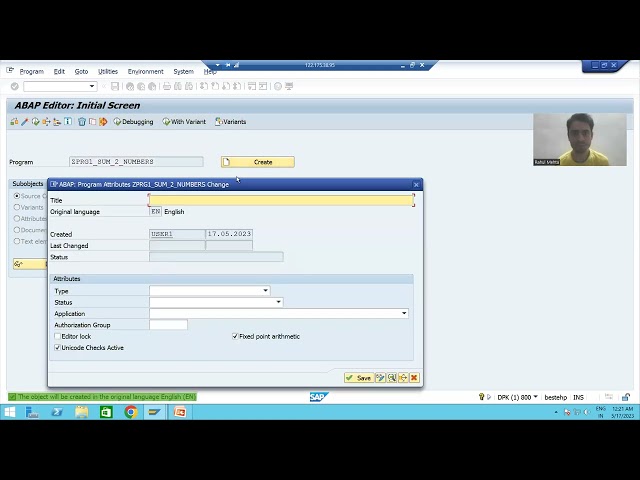640x480 pixels.
Task: Click the First Page icon
Action: pos(204,86)
